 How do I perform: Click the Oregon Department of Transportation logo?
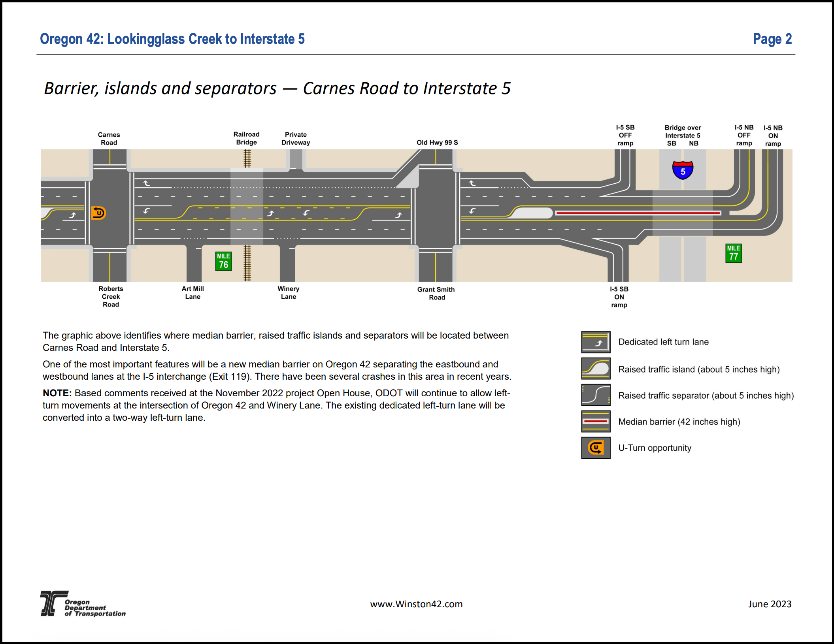point(83,604)
